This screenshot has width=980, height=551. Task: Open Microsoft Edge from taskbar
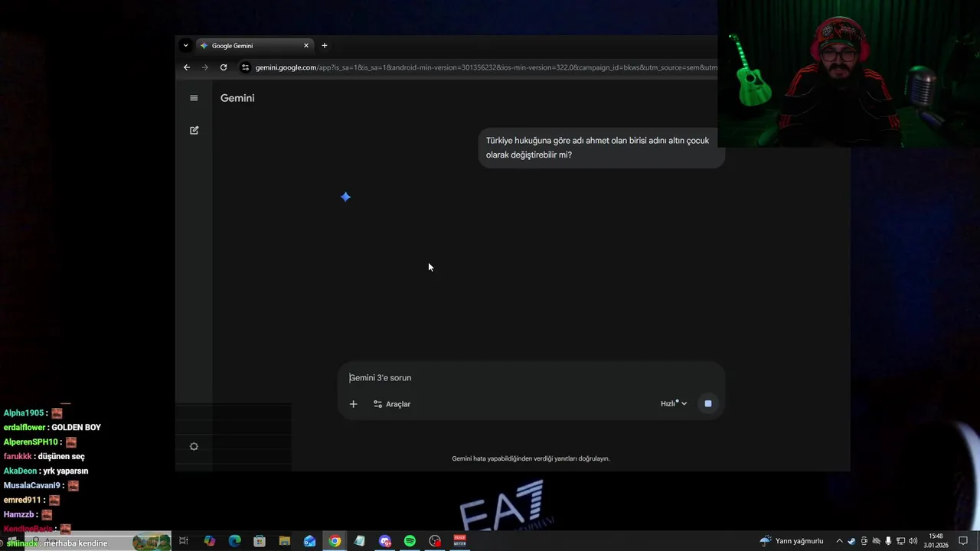click(235, 541)
